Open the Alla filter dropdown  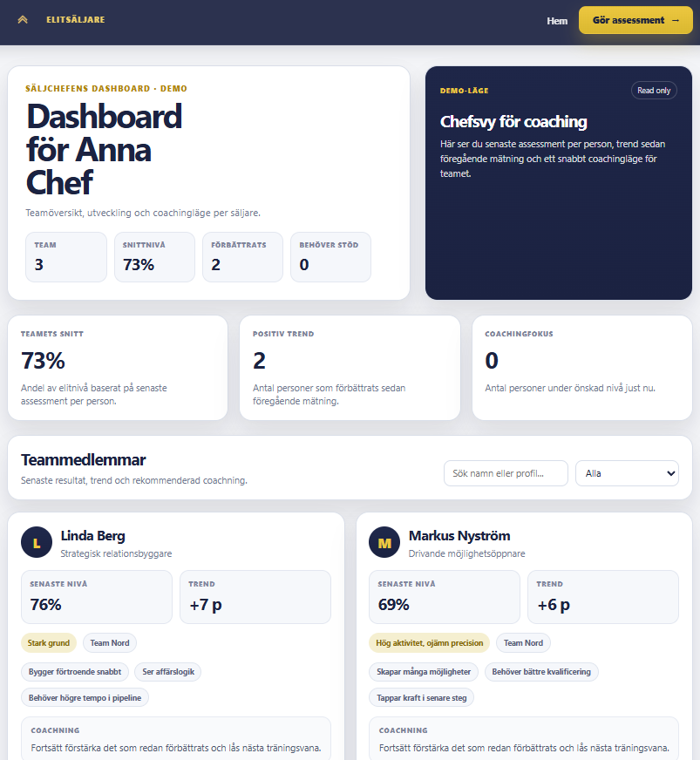pos(627,473)
